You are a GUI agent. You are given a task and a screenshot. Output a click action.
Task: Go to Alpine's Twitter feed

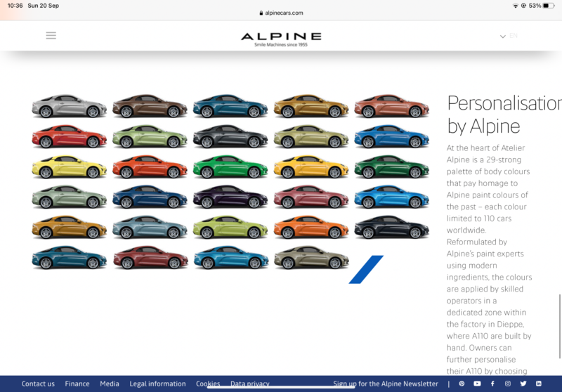tap(523, 384)
